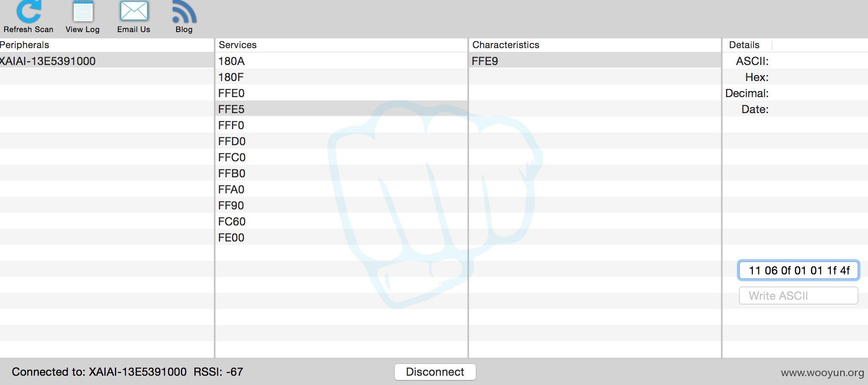Click the Disconnect button

click(x=435, y=372)
